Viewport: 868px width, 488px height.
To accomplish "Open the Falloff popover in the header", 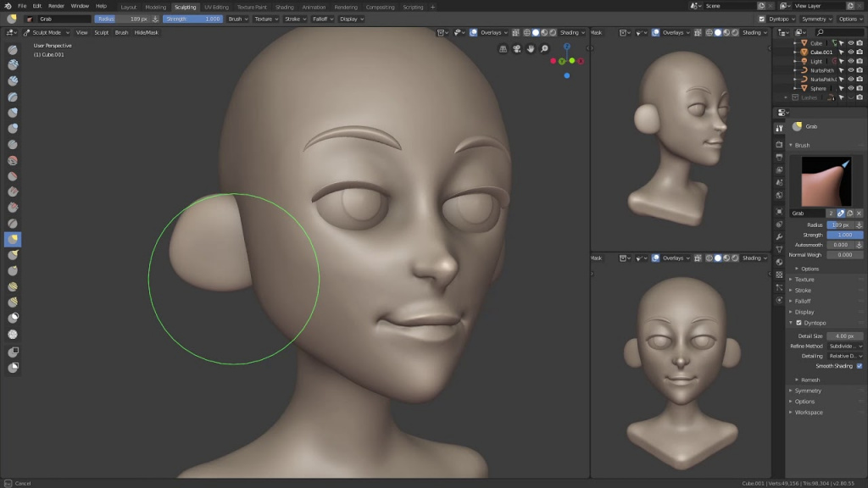I will 323,19.
